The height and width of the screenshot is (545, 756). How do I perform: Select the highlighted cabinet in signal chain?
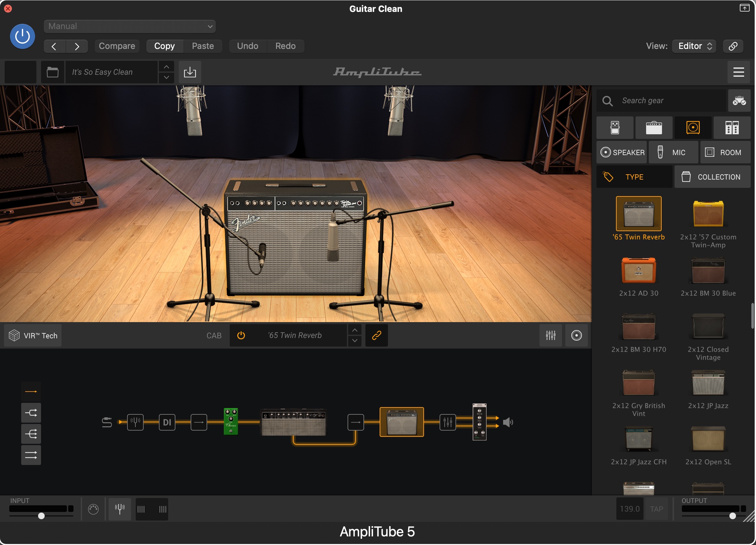tap(402, 422)
